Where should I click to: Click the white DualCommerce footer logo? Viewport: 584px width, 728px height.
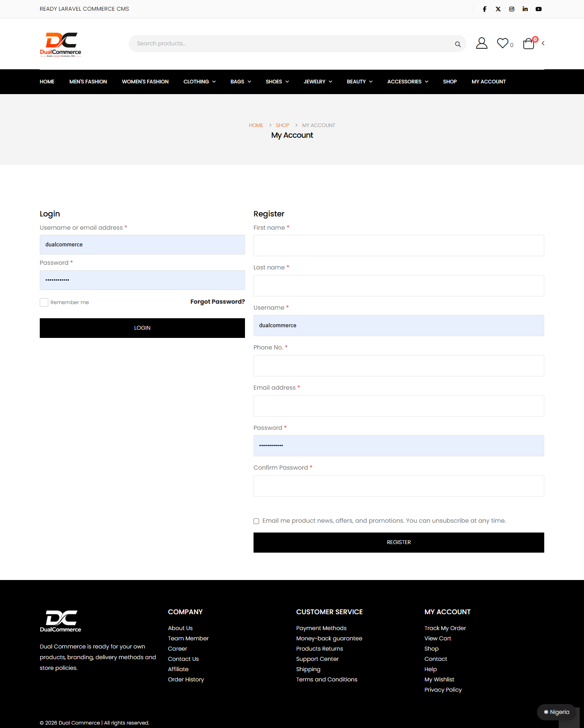tap(60, 621)
